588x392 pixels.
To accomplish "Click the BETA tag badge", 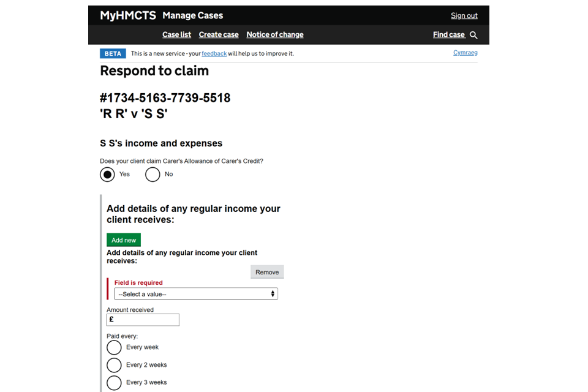I will (x=113, y=53).
